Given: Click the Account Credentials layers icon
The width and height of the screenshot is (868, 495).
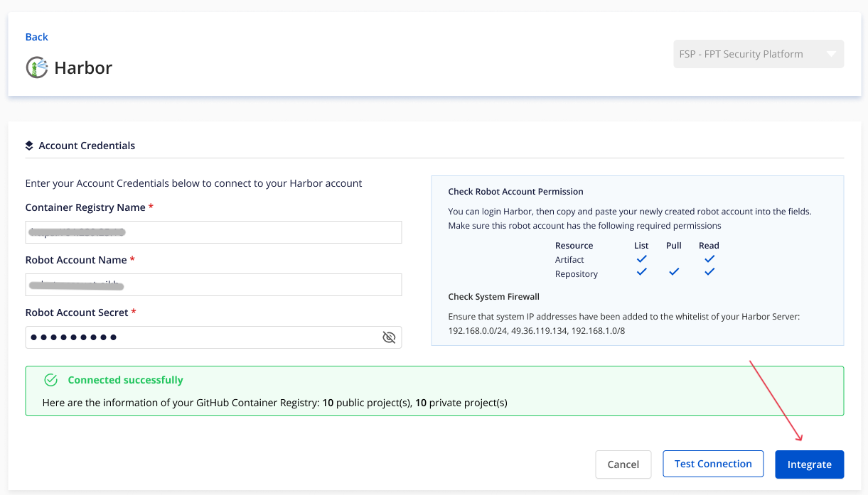Looking at the screenshot, I should (x=29, y=146).
